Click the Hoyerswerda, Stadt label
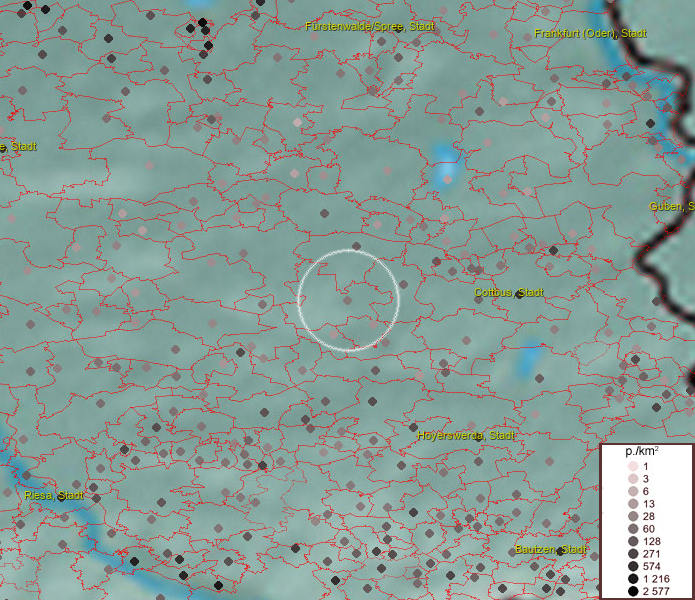The width and height of the screenshot is (695, 600). point(467,436)
